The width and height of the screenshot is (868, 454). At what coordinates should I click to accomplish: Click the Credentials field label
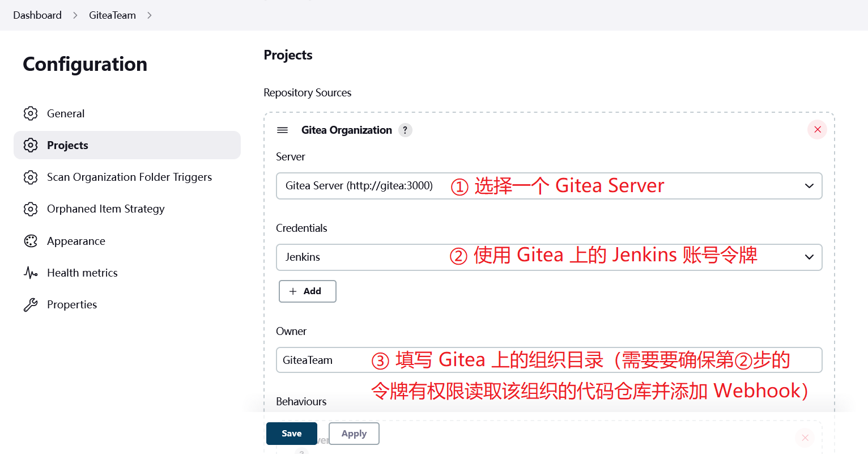(x=301, y=228)
